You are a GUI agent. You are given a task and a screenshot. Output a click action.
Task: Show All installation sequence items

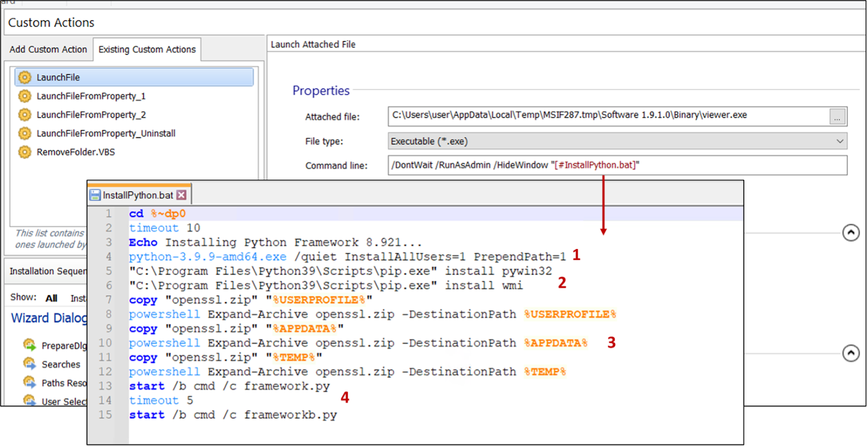tap(52, 298)
